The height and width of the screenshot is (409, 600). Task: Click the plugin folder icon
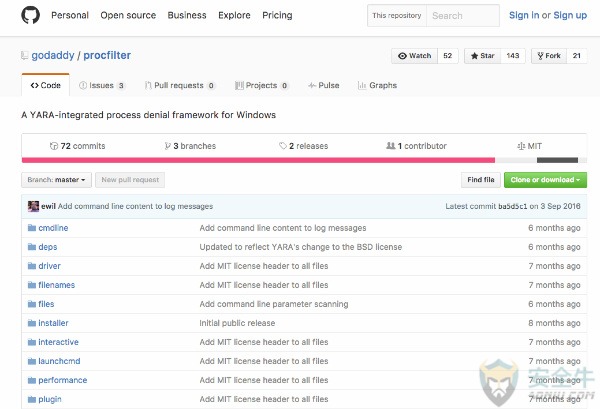[x=32, y=399]
